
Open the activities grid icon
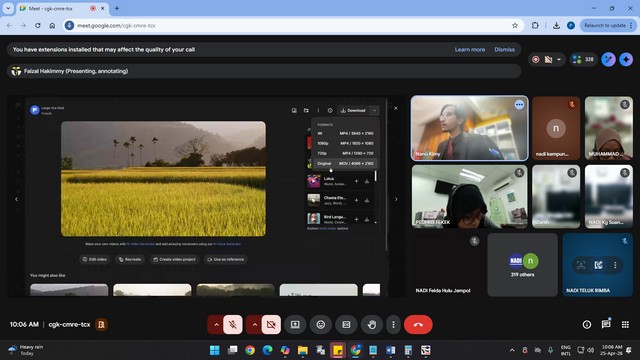click(625, 324)
